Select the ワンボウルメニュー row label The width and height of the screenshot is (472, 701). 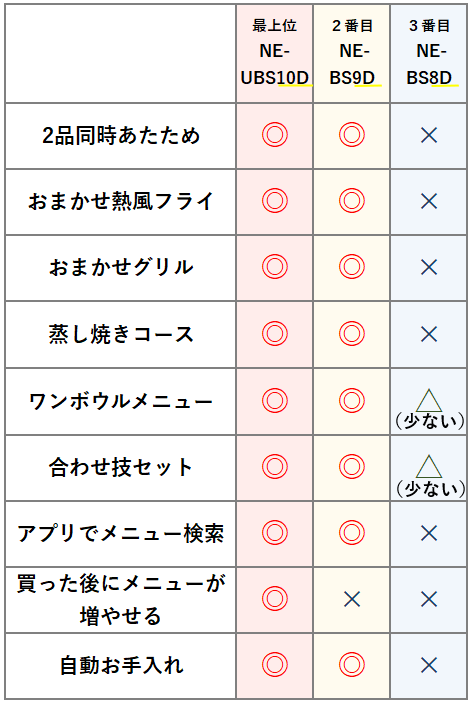pos(121,401)
